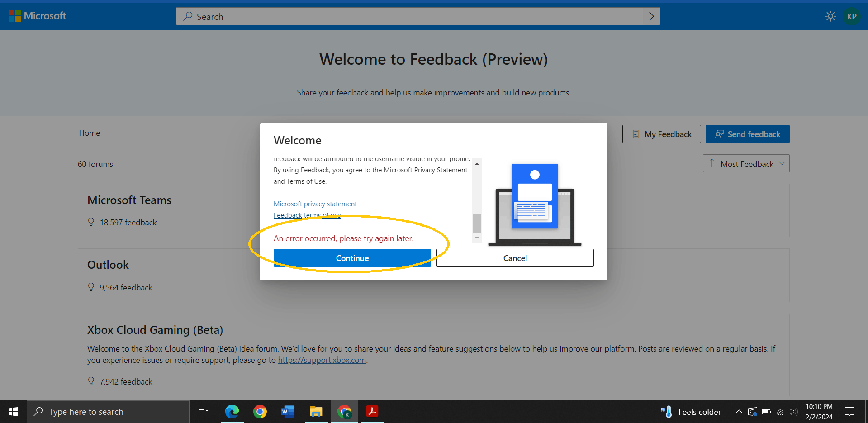Viewport: 868px width, 423px height.
Task: Click the lightbulb icon beside 7,942 feedback
Action: click(91, 381)
